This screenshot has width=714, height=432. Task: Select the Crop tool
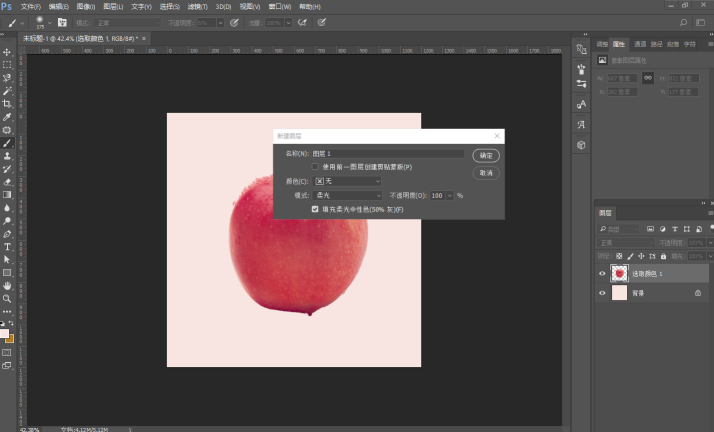pyautogui.click(x=7, y=104)
